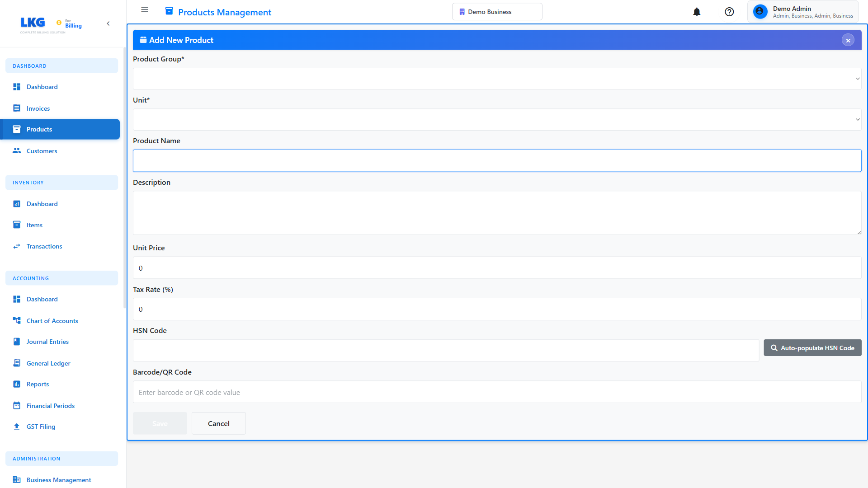
Task: Click the hamburger menu icon
Action: [x=145, y=9]
